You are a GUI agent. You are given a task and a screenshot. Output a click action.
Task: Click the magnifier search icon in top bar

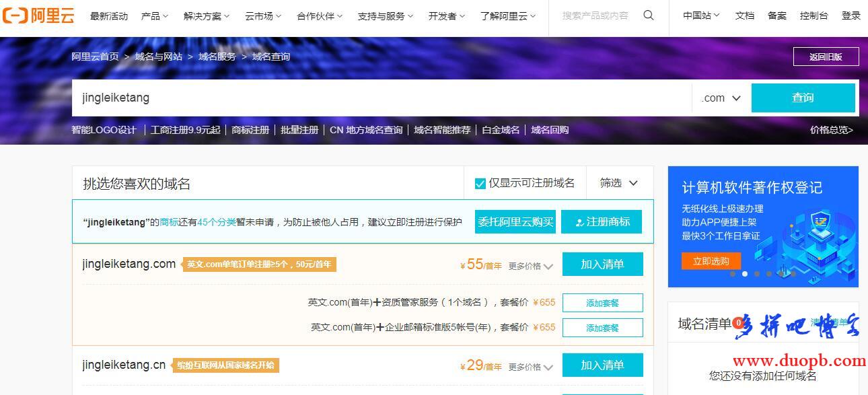click(649, 15)
